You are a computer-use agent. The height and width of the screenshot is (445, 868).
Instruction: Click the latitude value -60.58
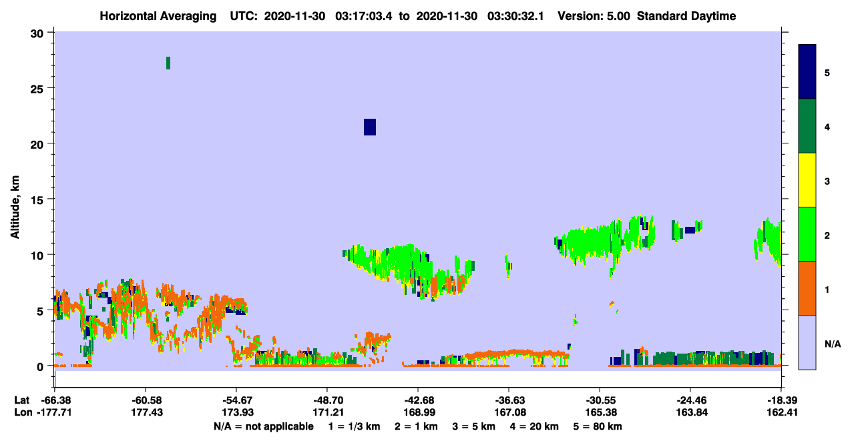145,400
